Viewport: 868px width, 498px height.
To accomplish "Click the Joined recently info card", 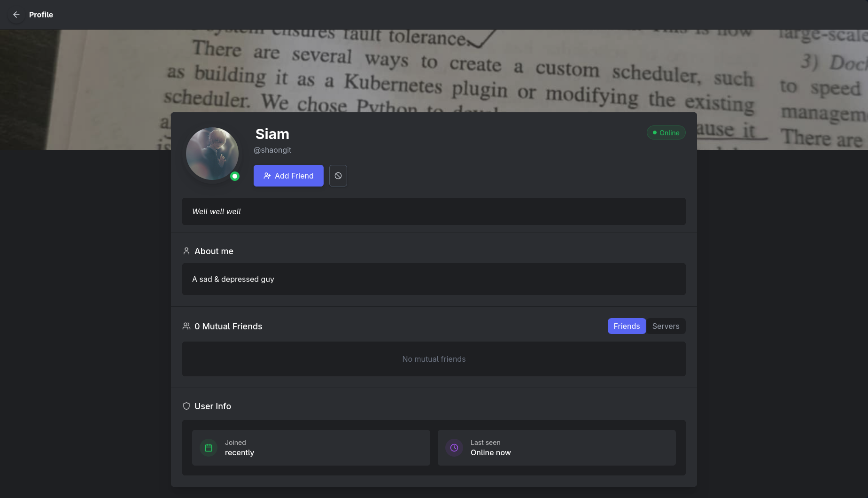I will (x=311, y=448).
